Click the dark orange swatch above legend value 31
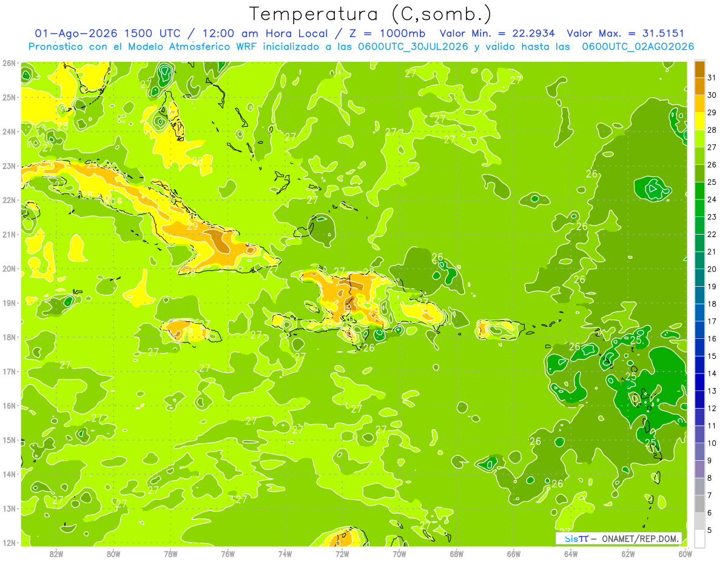728x562 pixels. click(x=699, y=69)
